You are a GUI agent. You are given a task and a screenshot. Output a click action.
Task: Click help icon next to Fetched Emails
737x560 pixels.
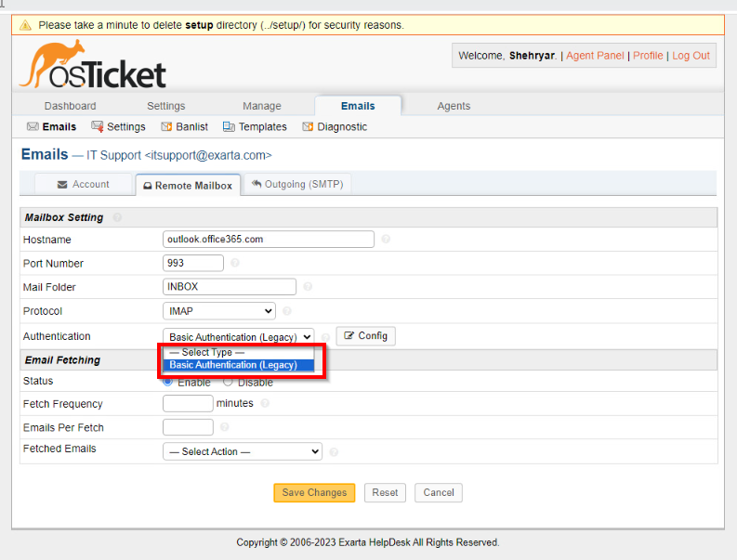coord(334,452)
